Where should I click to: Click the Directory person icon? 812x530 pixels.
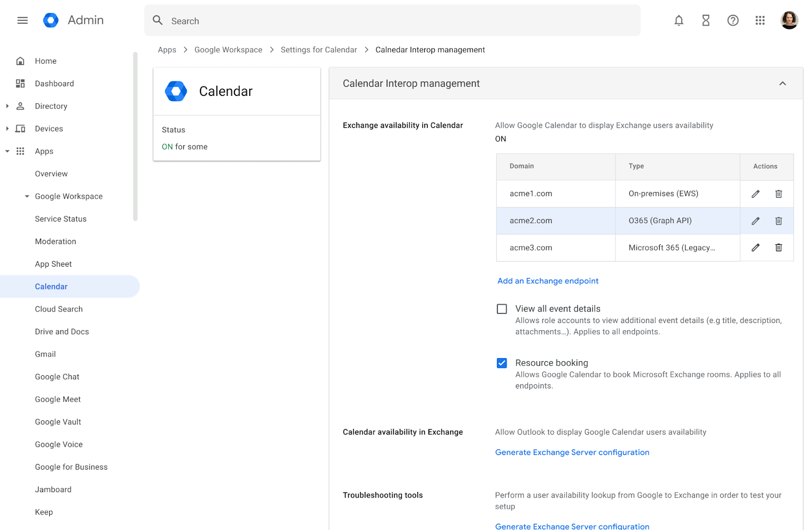(x=20, y=106)
